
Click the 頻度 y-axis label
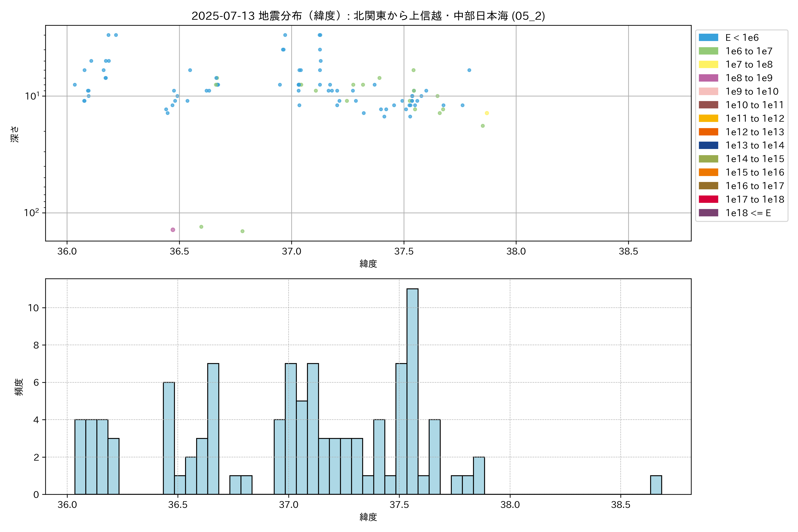click(19, 387)
